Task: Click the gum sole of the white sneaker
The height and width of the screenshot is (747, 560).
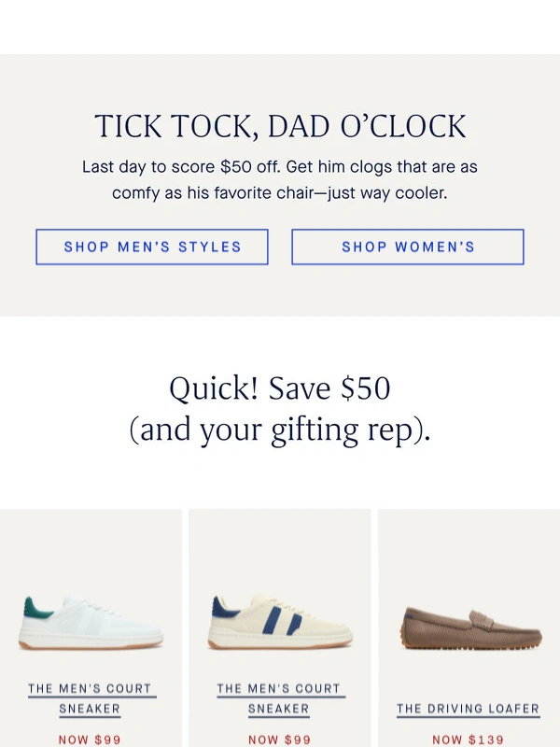Action: 91,645
